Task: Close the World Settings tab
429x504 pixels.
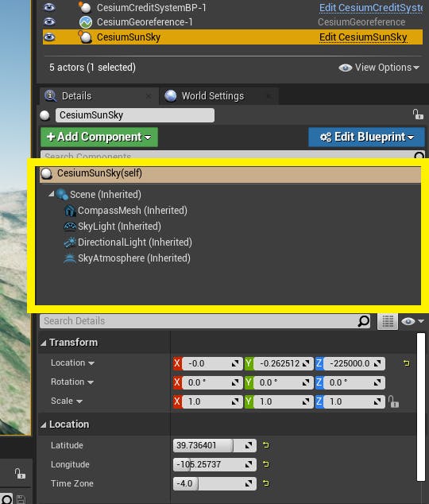Action: click(x=269, y=95)
